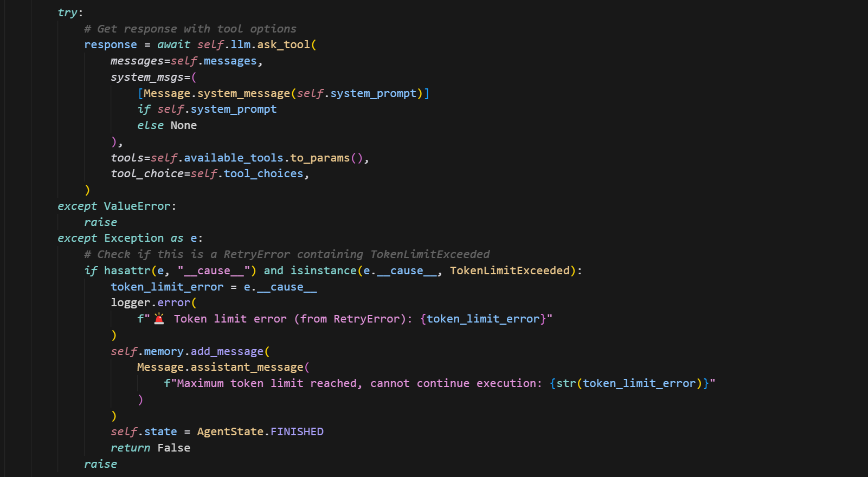Image resolution: width=868 pixels, height=477 pixels.
Task: Click 'str(token_limit_error)' expression
Action: click(629, 383)
